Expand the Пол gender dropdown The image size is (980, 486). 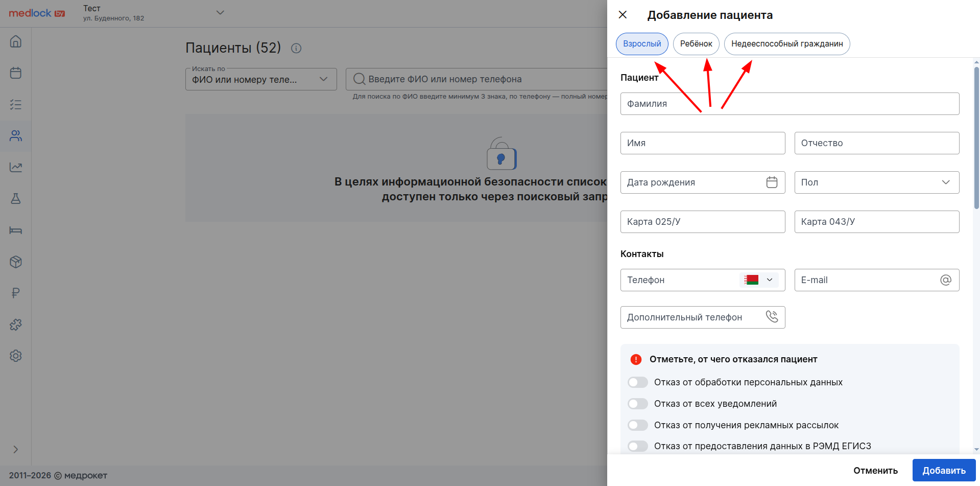coord(876,182)
